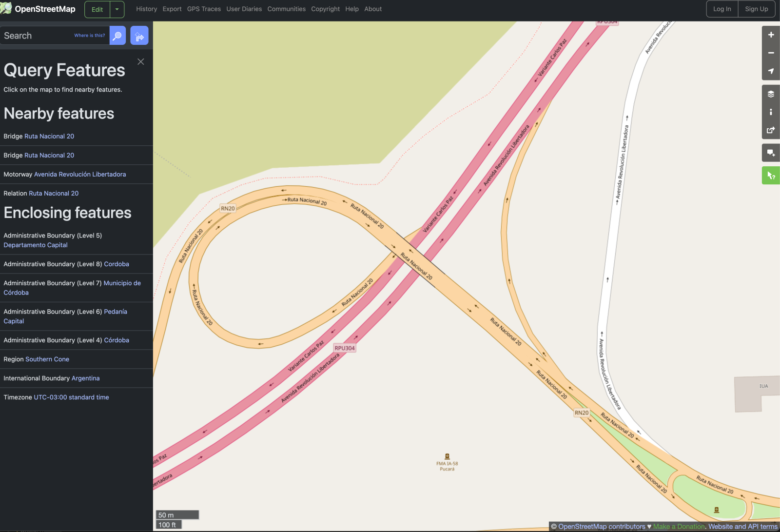
Task: Click the Search input field
Action: 37,36
